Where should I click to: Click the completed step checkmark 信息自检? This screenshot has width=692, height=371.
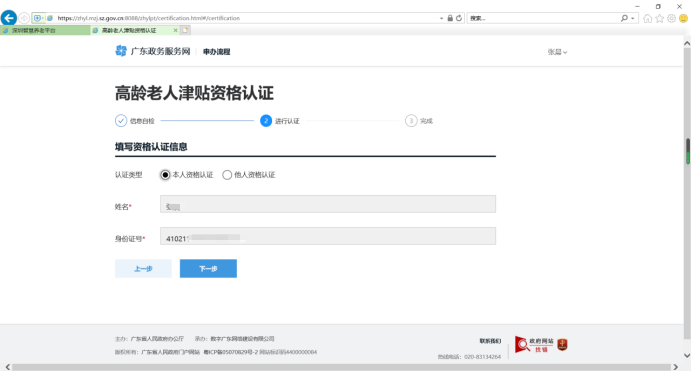click(121, 121)
